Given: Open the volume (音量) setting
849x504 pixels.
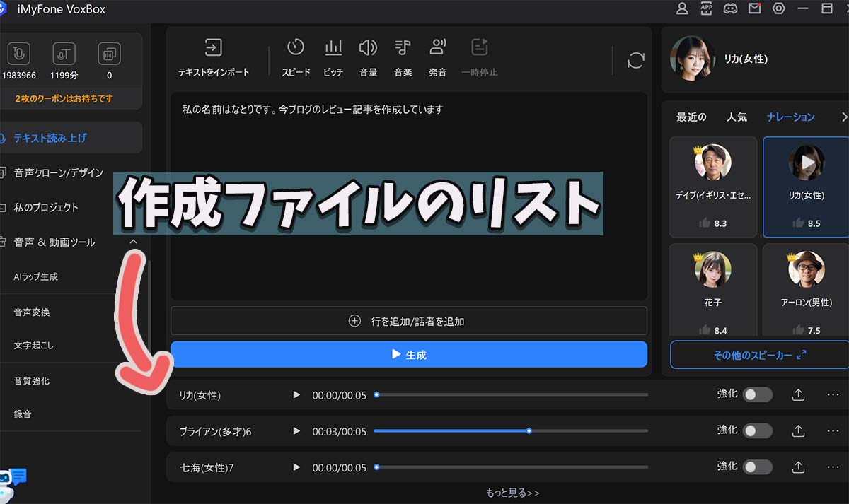Looking at the screenshot, I should pyautogui.click(x=368, y=58).
